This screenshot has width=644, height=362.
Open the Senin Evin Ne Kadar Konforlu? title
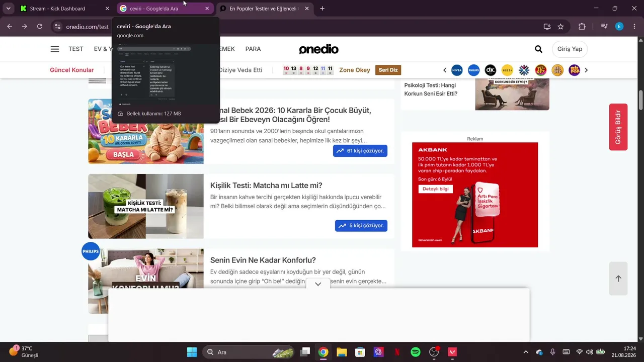tap(263, 260)
